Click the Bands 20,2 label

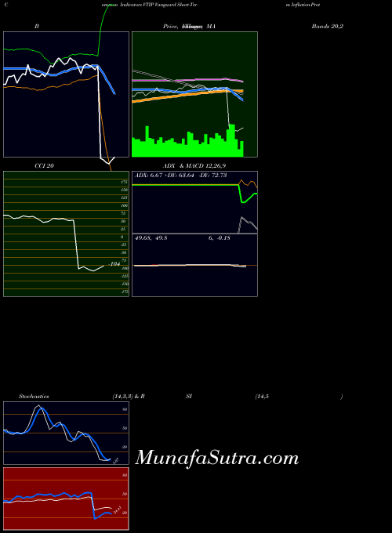click(x=328, y=26)
